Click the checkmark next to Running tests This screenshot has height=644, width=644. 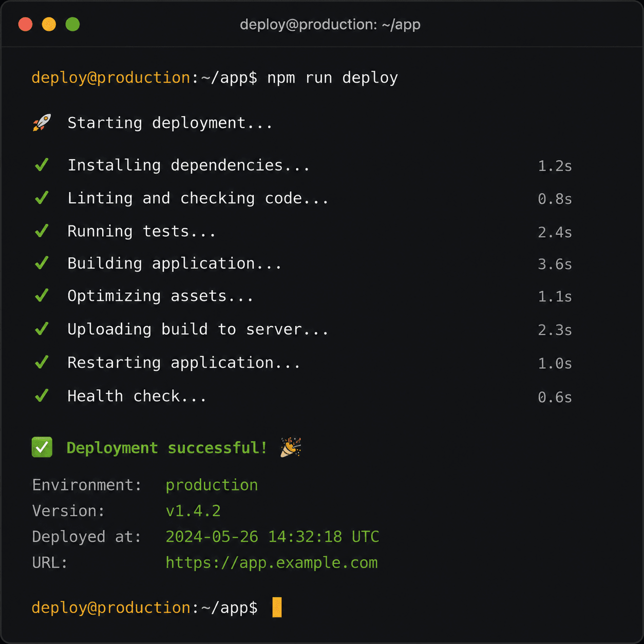pyautogui.click(x=42, y=231)
